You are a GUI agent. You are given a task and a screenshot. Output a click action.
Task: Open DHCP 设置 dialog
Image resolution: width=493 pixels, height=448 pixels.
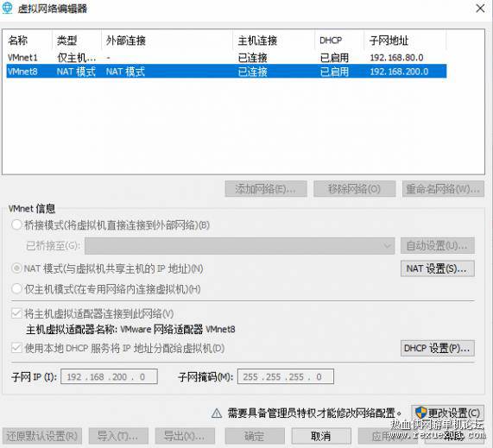click(438, 348)
